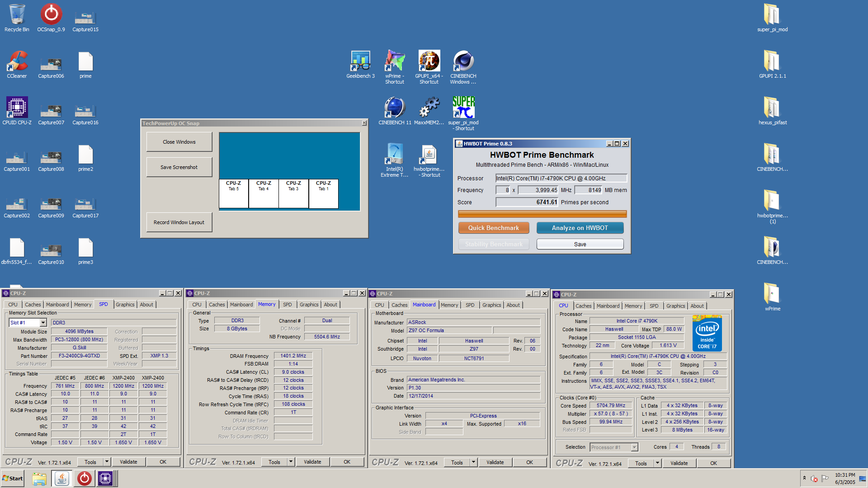This screenshot has height=488, width=868.
Task: Launch wPrime shortcut icon
Action: [x=395, y=67]
